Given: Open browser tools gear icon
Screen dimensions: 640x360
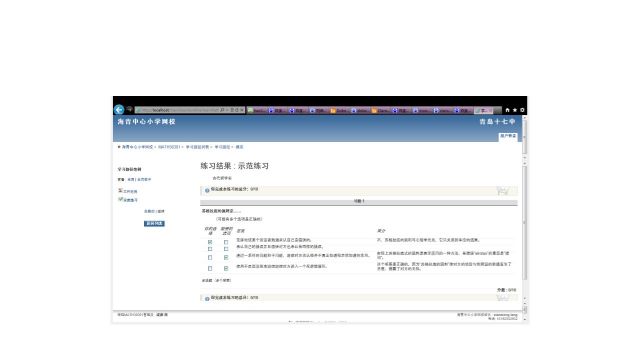Looking at the screenshot, I should pos(522,110).
